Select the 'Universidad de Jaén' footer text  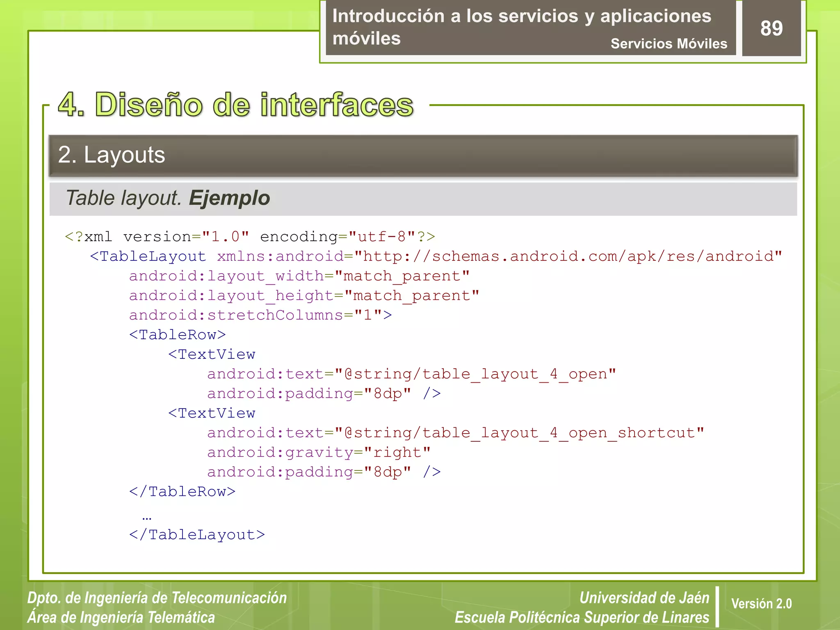click(644, 598)
